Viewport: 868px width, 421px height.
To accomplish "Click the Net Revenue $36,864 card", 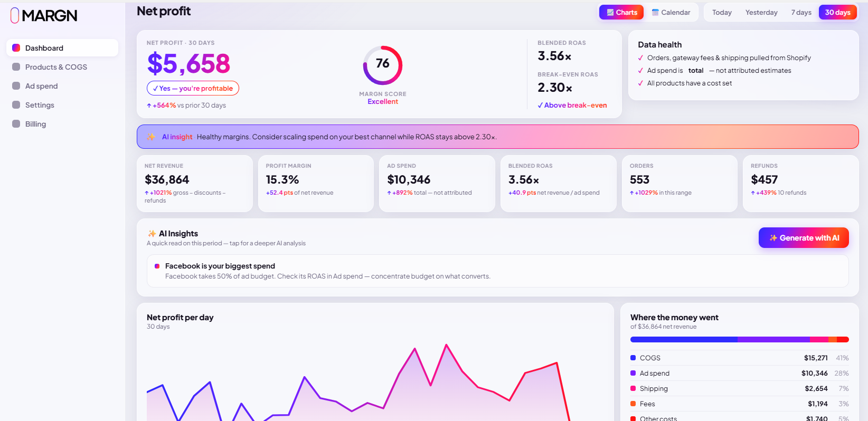I will 194,184.
